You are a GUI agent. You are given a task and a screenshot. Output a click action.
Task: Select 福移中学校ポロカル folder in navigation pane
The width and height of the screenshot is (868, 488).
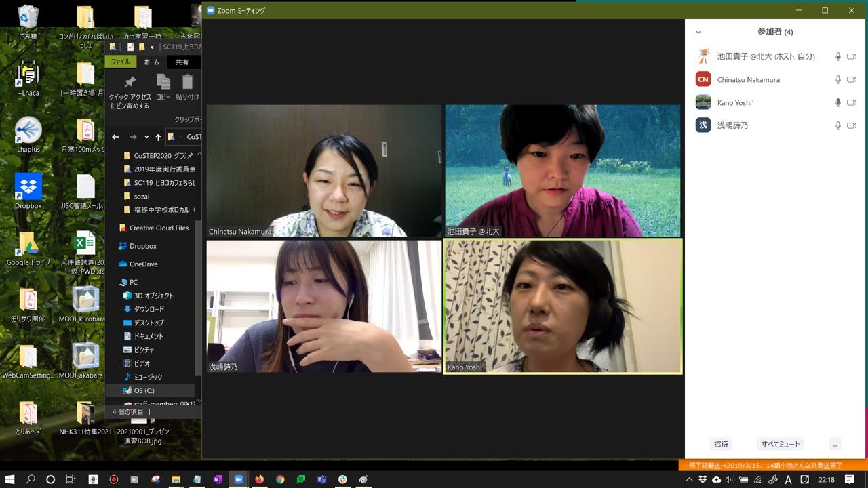pos(159,210)
